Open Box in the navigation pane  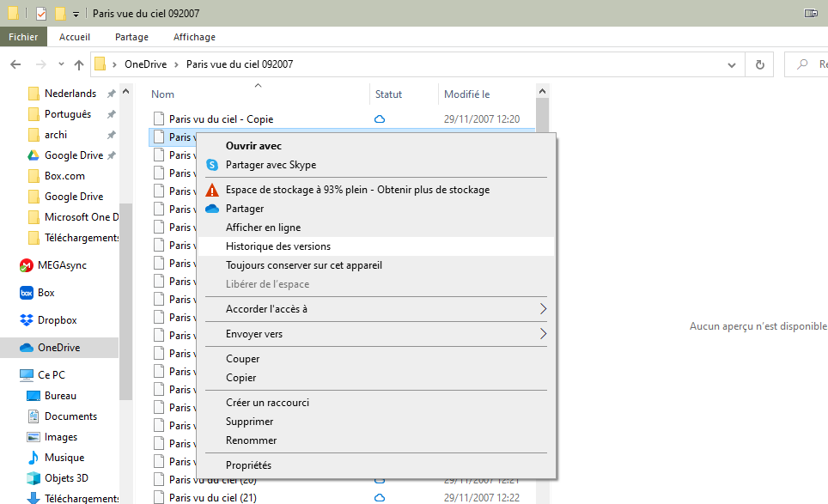pyautogui.click(x=37, y=293)
